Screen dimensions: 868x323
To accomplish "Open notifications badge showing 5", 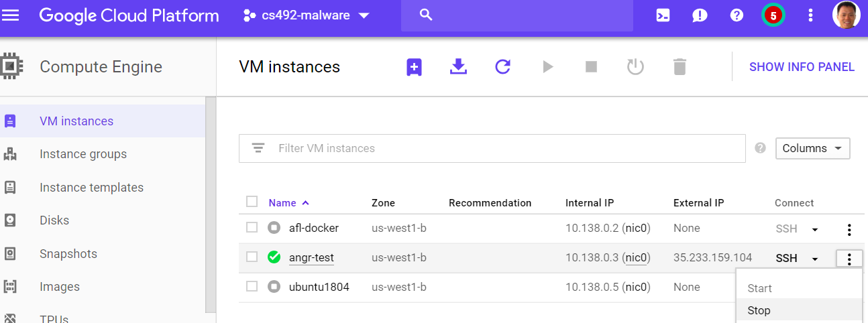I will [773, 15].
